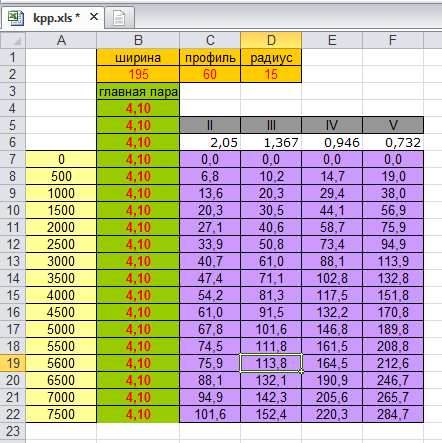Select speed cell 208,8

pyautogui.click(x=393, y=346)
